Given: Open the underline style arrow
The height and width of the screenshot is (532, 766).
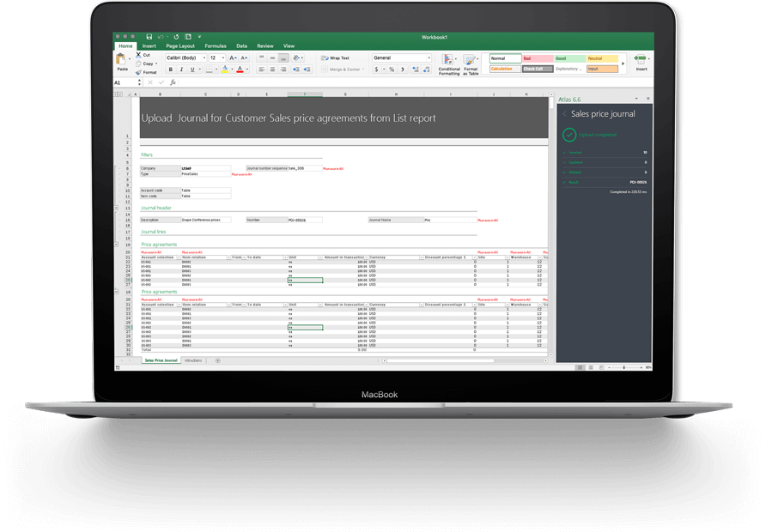Looking at the screenshot, I should click(x=199, y=70).
